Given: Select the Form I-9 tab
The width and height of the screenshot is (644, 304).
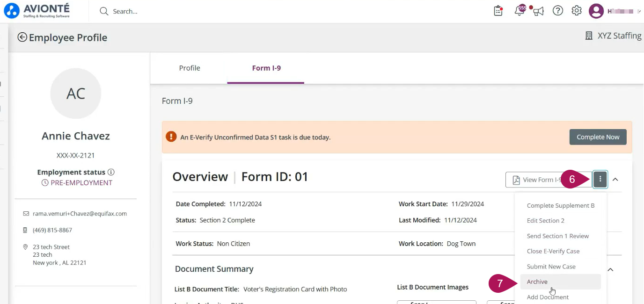Looking at the screenshot, I should [266, 68].
